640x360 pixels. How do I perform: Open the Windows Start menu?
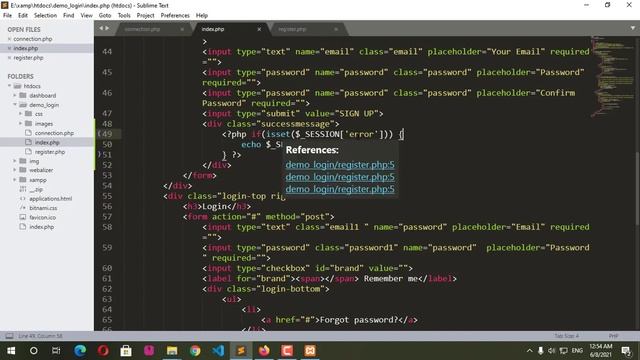click(11, 351)
